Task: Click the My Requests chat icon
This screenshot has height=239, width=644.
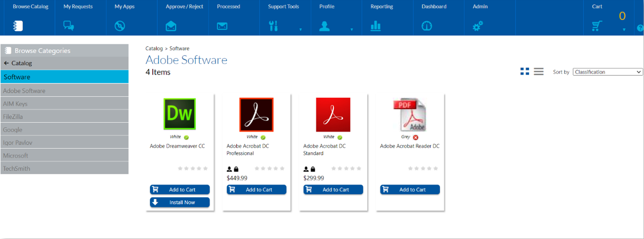Action: (69, 26)
